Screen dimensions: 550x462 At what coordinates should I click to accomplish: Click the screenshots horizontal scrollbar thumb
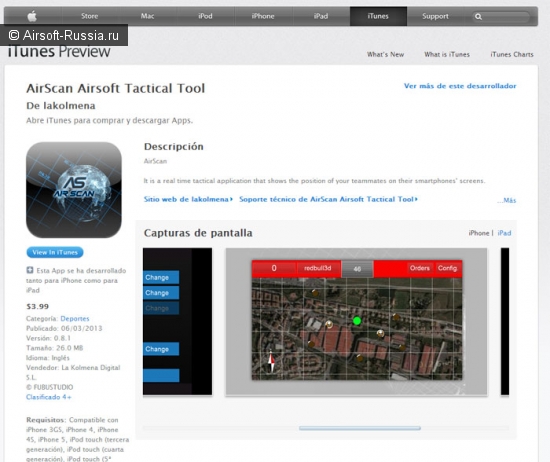[x=360, y=428]
